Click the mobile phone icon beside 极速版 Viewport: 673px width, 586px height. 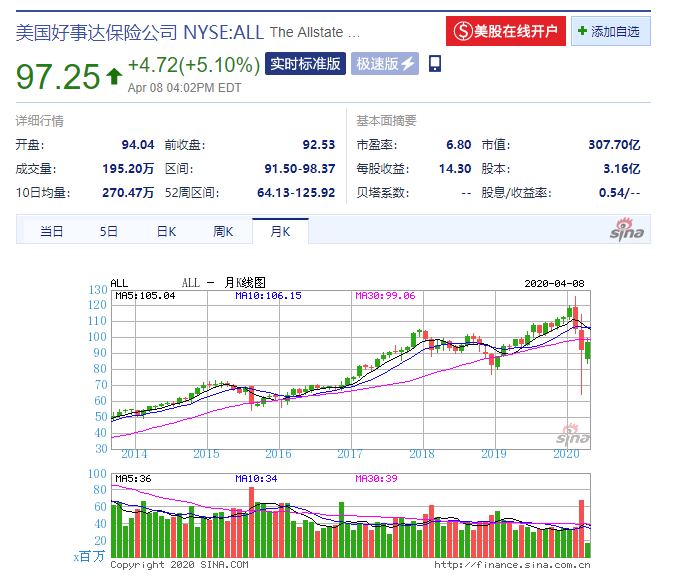(x=434, y=64)
